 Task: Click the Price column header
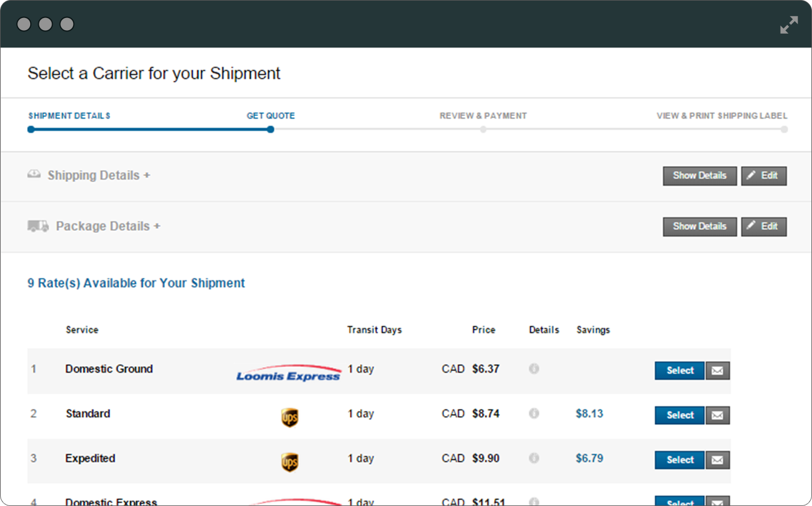pos(484,330)
